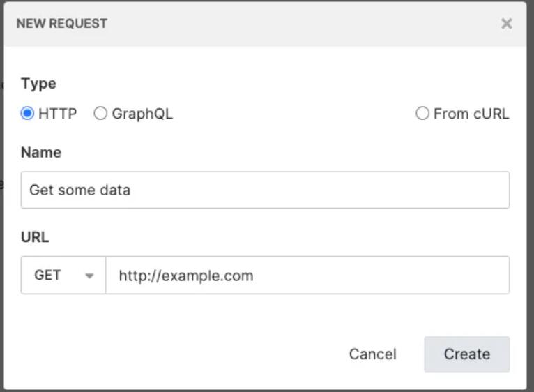
Task: Click the NEW REQUEST dialog title
Action: pos(62,24)
